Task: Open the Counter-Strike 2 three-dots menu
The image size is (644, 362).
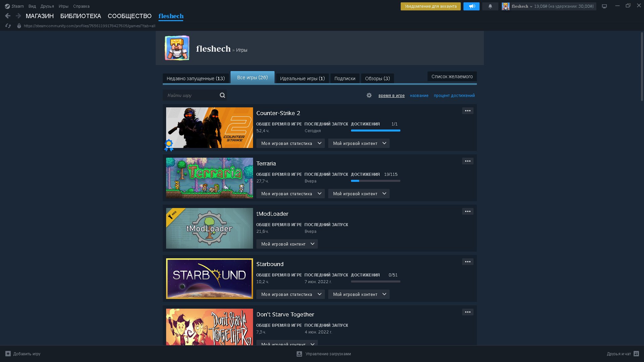Action: tap(467, 111)
